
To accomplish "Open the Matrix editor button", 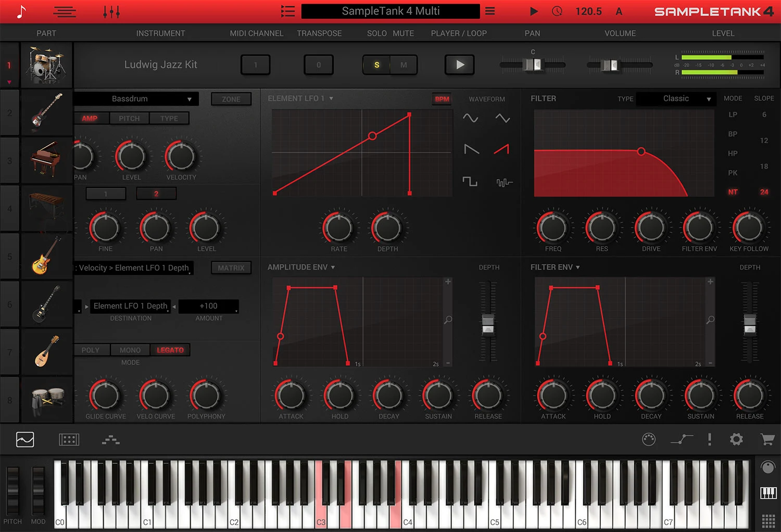I will tap(231, 268).
